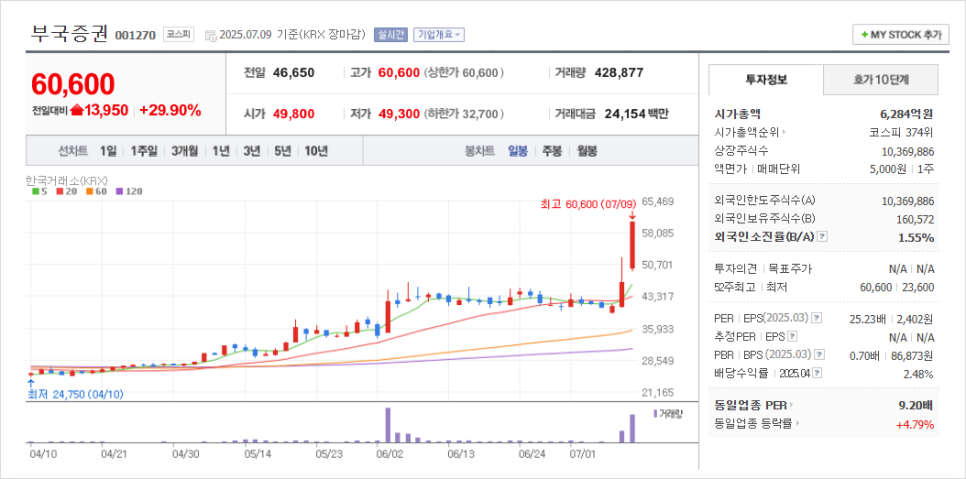Image resolution: width=966 pixels, height=479 pixels.
Task: Click the 시가 49,800 value
Action: pos(293,114)
